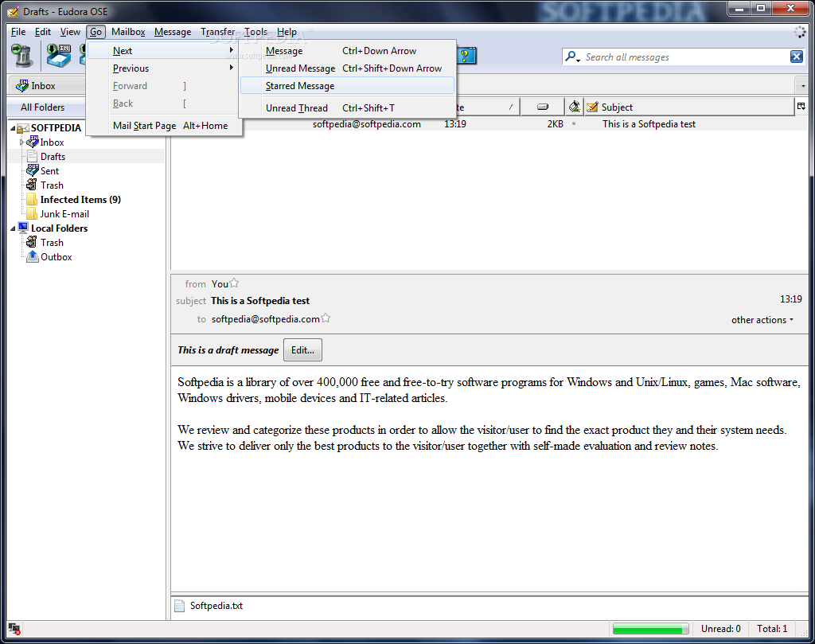Choose Mail Start Page

164,125
